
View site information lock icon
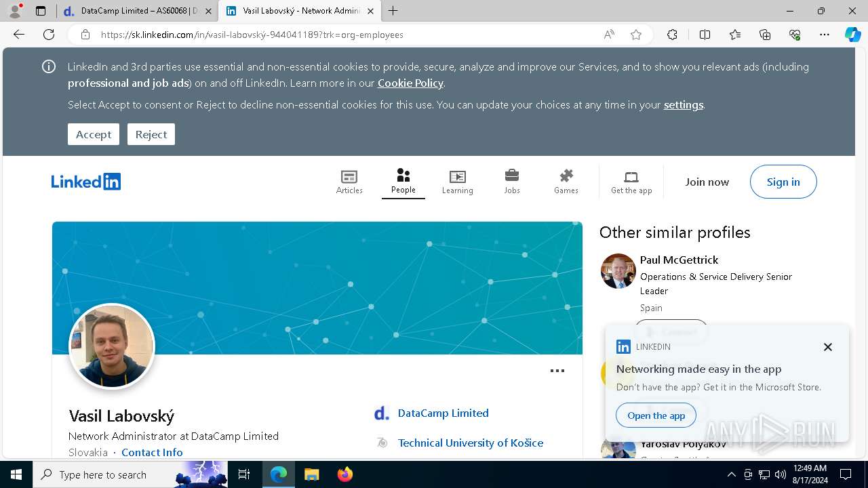tap(85, 35)
